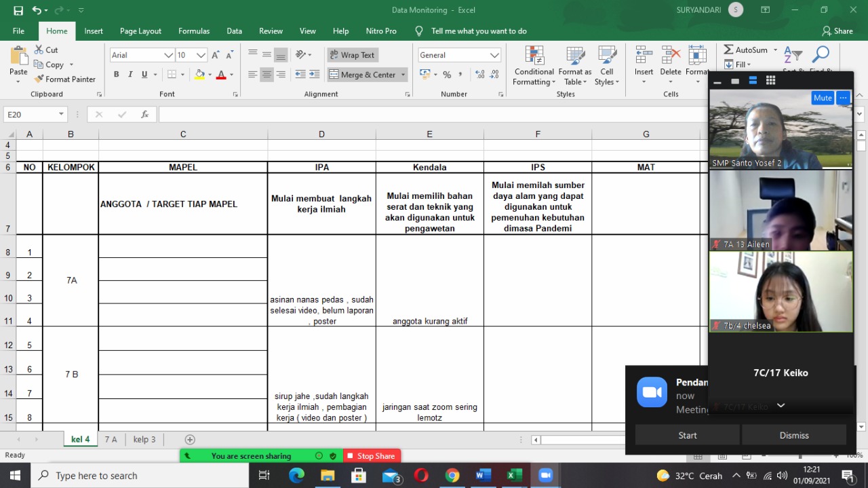Click the Save disk icon in title bar
Viewport: 868px width, 488px height.
click(x=18, y=10)
